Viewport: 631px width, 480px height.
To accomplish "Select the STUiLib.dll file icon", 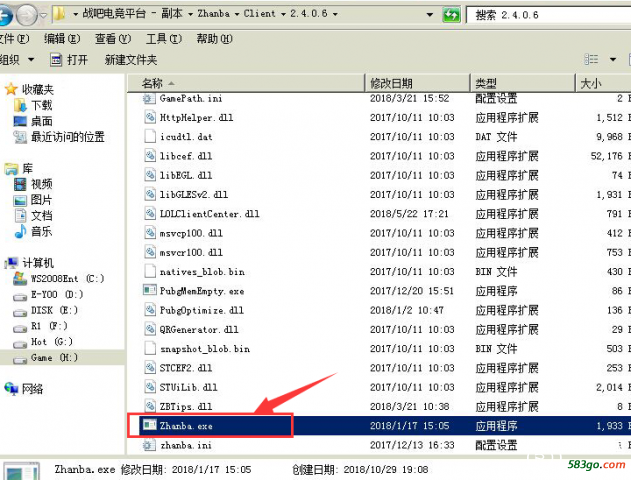I will pos(150,387).
